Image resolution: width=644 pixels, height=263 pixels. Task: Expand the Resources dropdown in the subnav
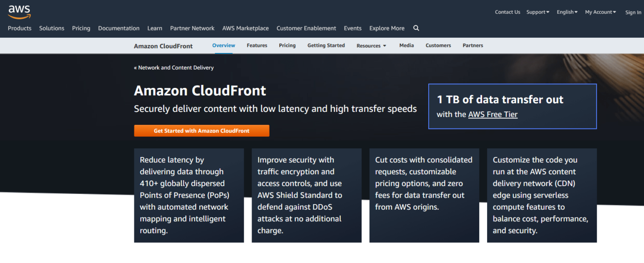[x=371, y=46]
